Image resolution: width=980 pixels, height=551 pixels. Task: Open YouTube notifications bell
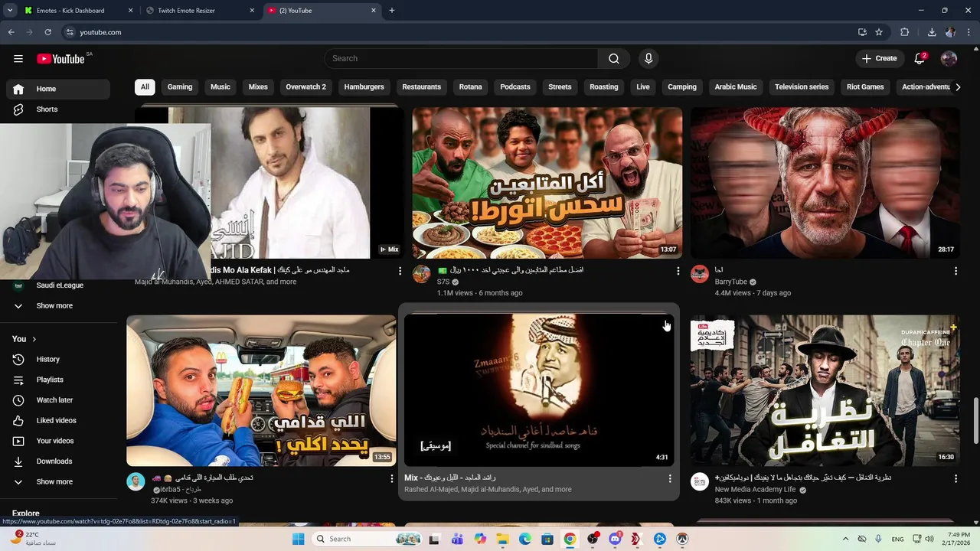click(x=920, y=58)
